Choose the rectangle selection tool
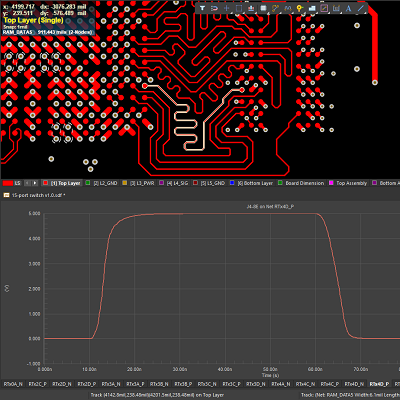 click(239, 8)
